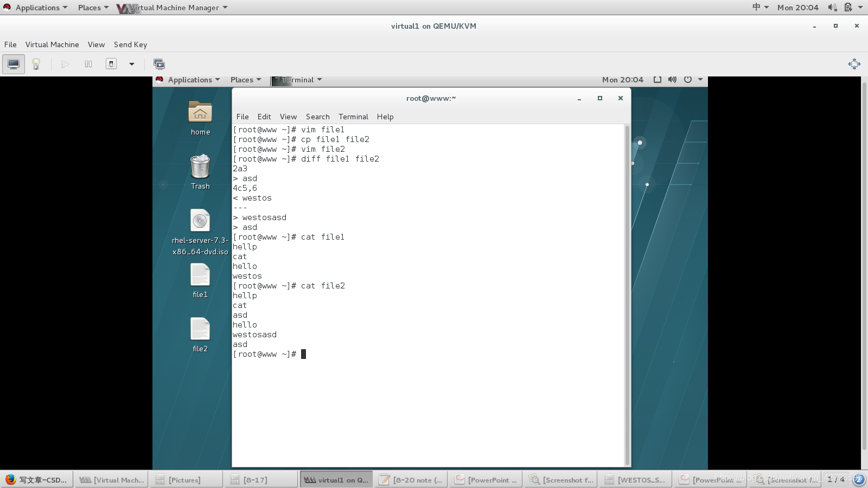Image resolution: width=868 pixels, height=488 pixels.
Task: Open guest Terminal app menu
Action: click(x=297, y=80)
